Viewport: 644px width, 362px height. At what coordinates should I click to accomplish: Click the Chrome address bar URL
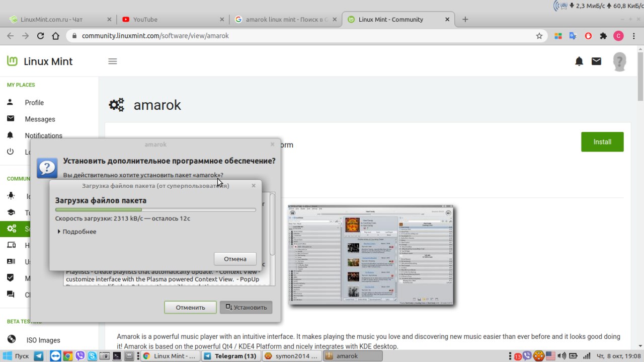point(155,36)
